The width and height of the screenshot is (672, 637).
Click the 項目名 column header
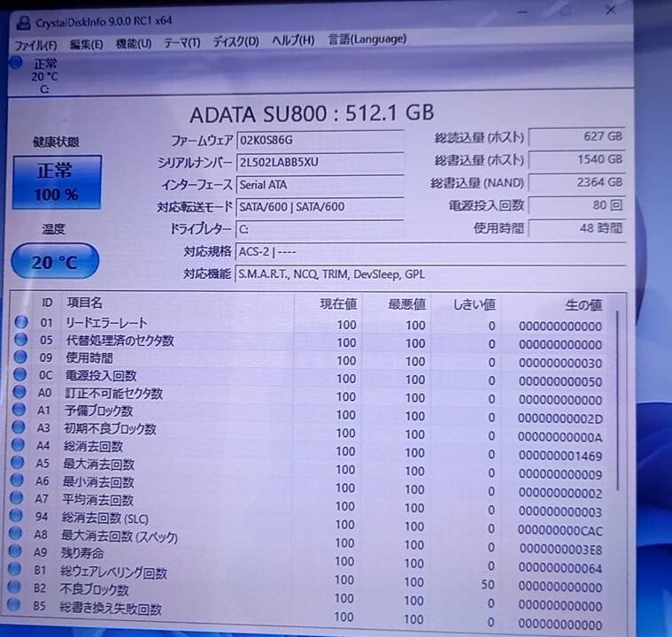(x=84, y=303)
